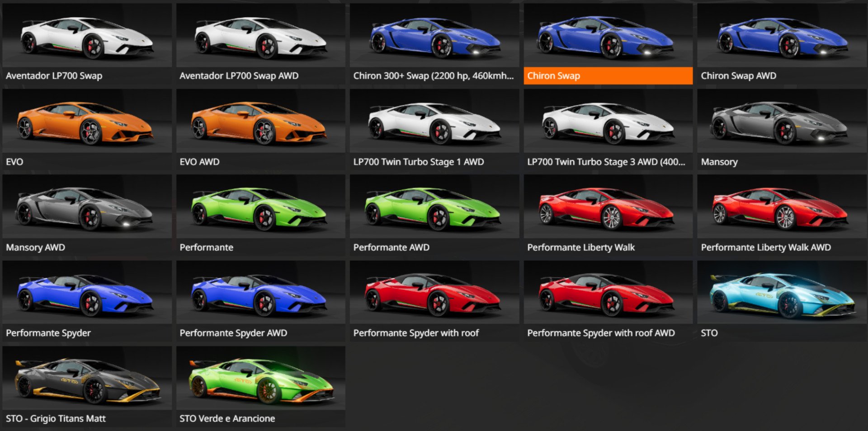The height and width of the screenshot is (431, 868).
Task: Click the "STO" label under blue car
Action: 709,333
